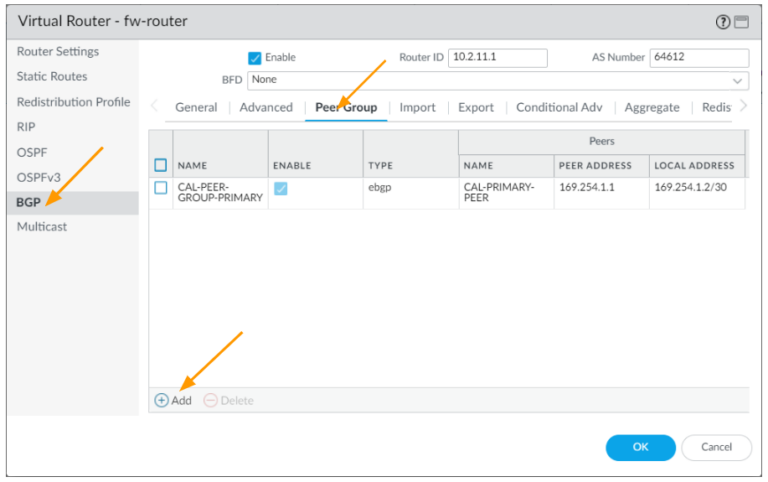Click the Add plus icon button

coord(173,400)
